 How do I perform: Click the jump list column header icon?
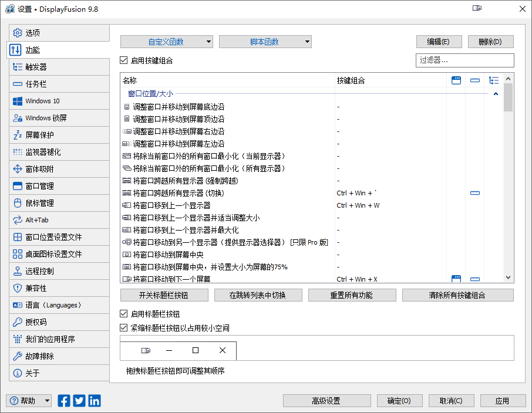[x=474, y=80]
